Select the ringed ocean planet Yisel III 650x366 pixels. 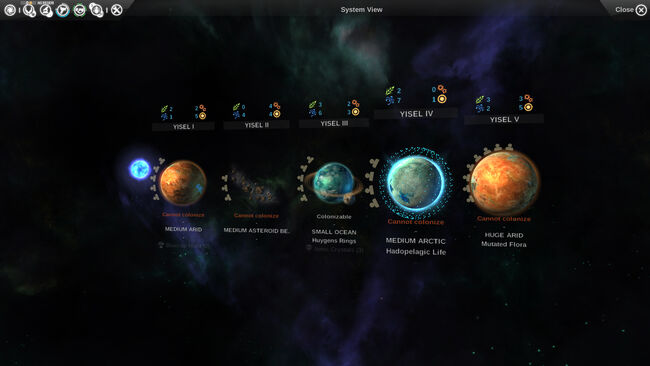click(334, 183)
